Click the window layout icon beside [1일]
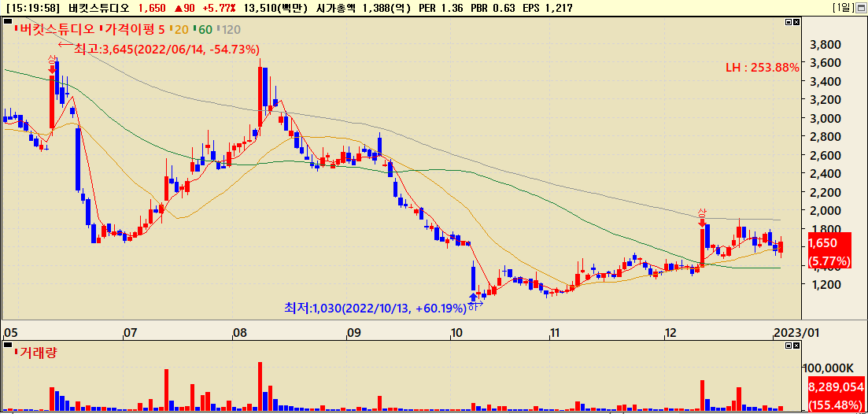This screenshot has height=414, width=868. tap(860, 8)
